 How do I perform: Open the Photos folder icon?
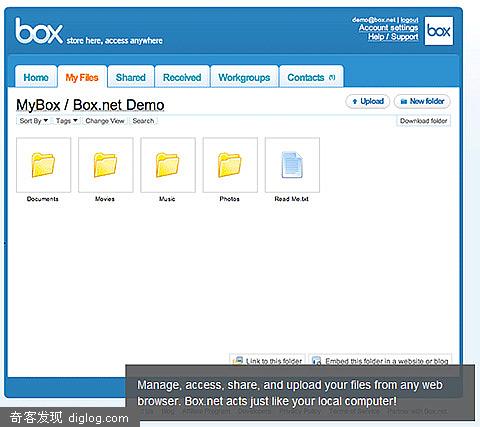[230, 165]
